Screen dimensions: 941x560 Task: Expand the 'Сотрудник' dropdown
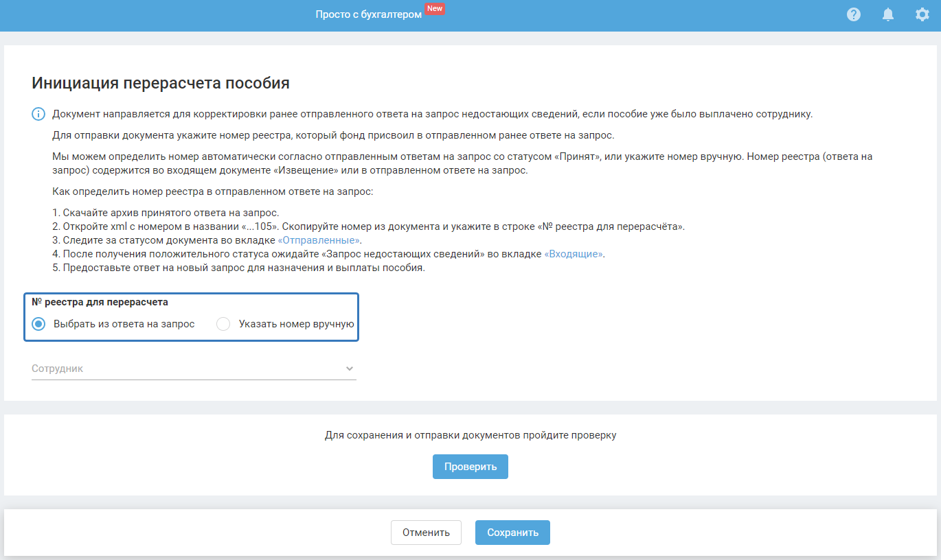[x=194, y=369]
